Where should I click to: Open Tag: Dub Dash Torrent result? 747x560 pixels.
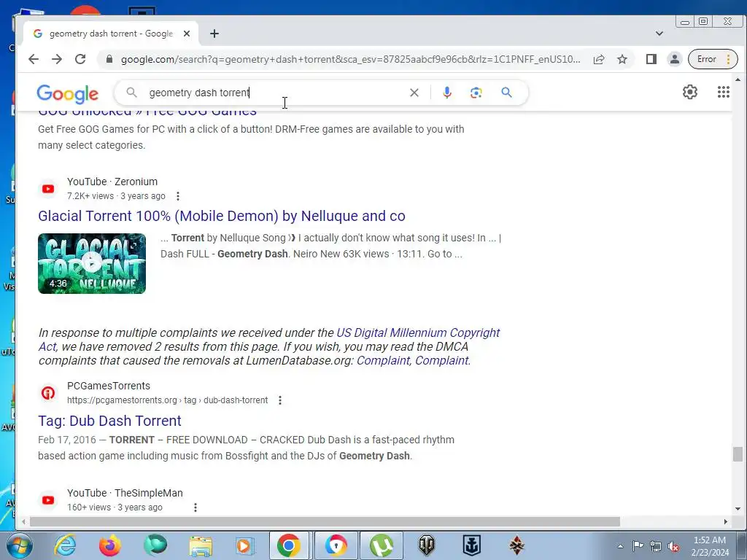(109, 421)
